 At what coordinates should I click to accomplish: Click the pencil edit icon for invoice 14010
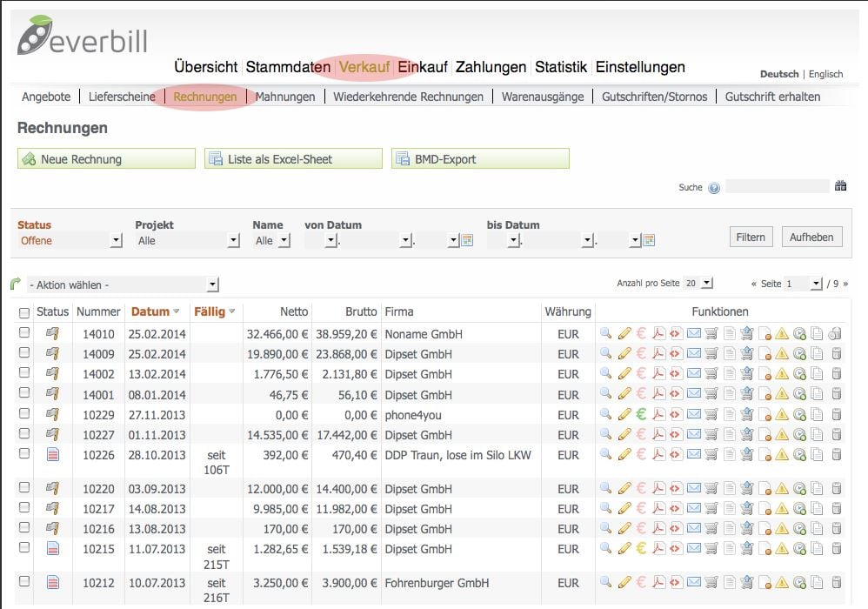(624, 333)
